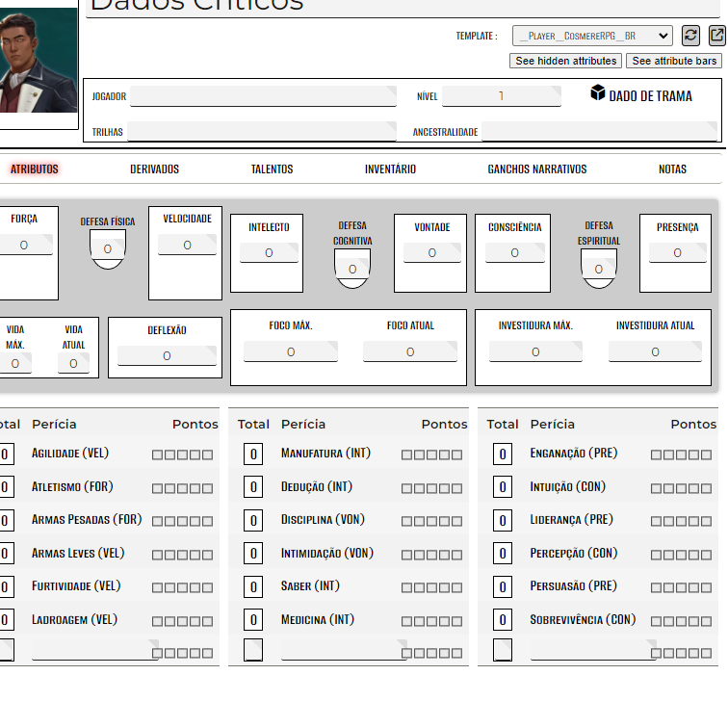Check last point box for Medicina (INT)

click(x=456, y=621)
